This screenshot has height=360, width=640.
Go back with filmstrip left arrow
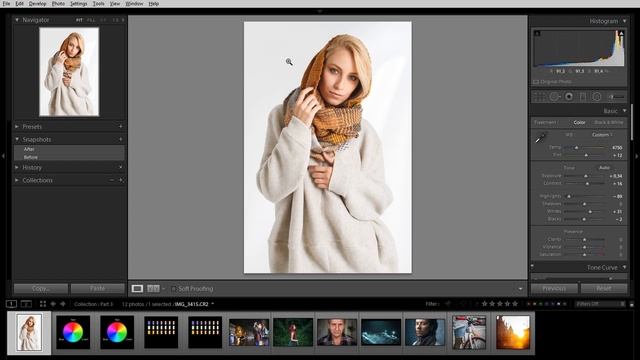tap(53, 304)
